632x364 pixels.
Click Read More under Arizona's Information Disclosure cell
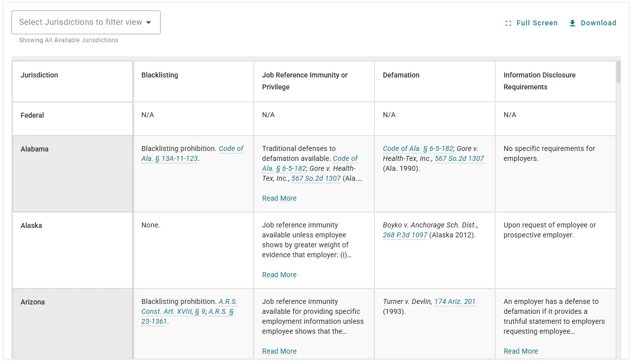click(x=520, y=351)
